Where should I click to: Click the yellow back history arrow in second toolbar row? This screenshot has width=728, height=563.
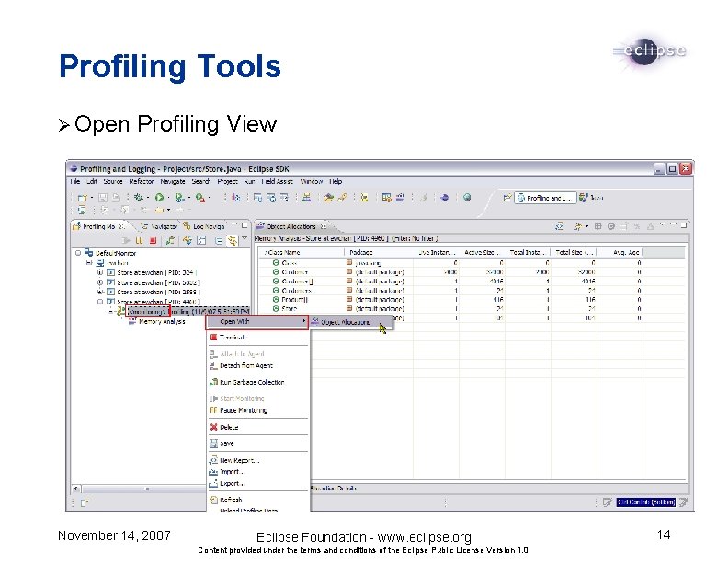click(159, 211)
